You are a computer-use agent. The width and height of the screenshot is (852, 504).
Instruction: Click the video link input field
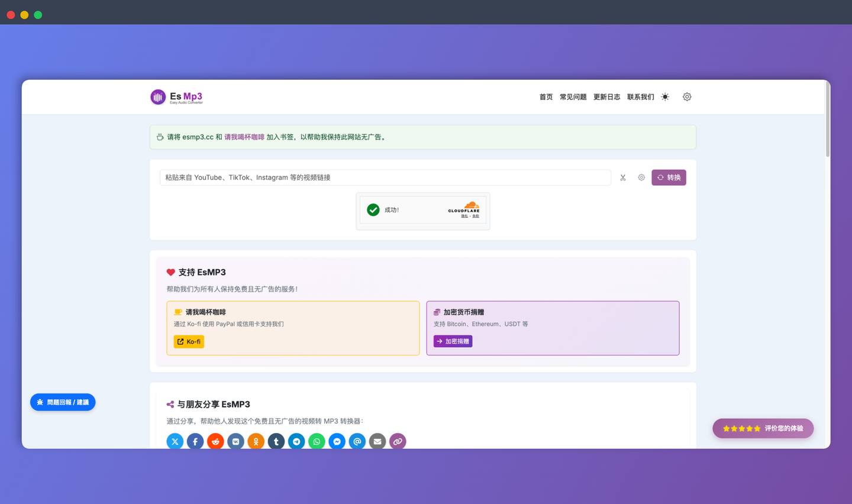(385, 177)
